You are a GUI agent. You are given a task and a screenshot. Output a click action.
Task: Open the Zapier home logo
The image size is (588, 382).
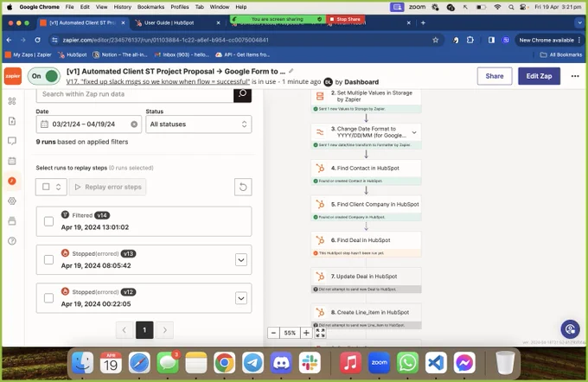[13, 76]
